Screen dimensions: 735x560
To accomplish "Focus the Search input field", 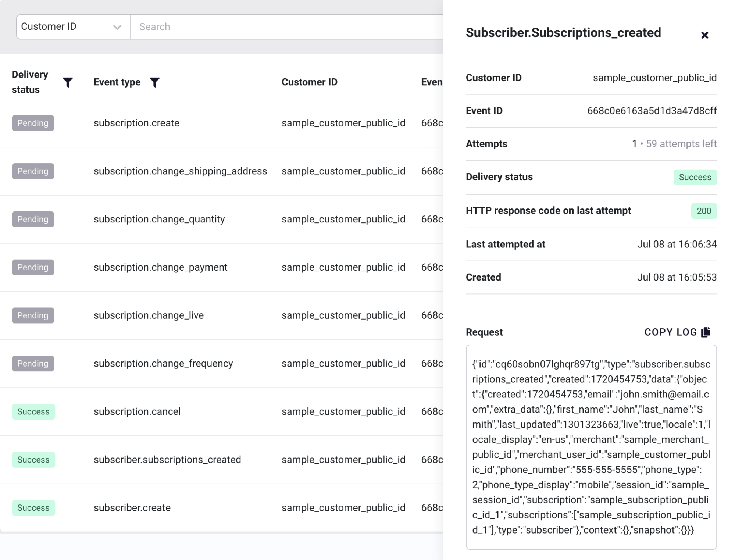I will pos(287,27).
